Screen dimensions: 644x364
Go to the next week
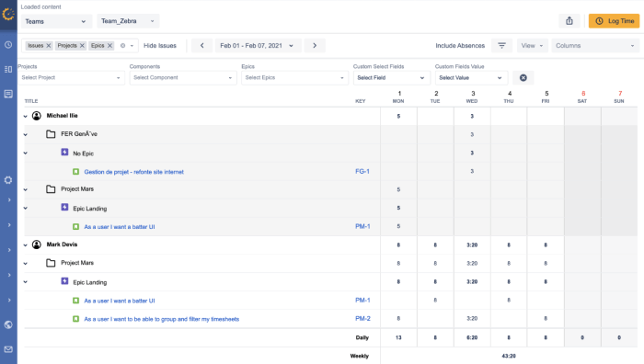[x=315, y=46]
